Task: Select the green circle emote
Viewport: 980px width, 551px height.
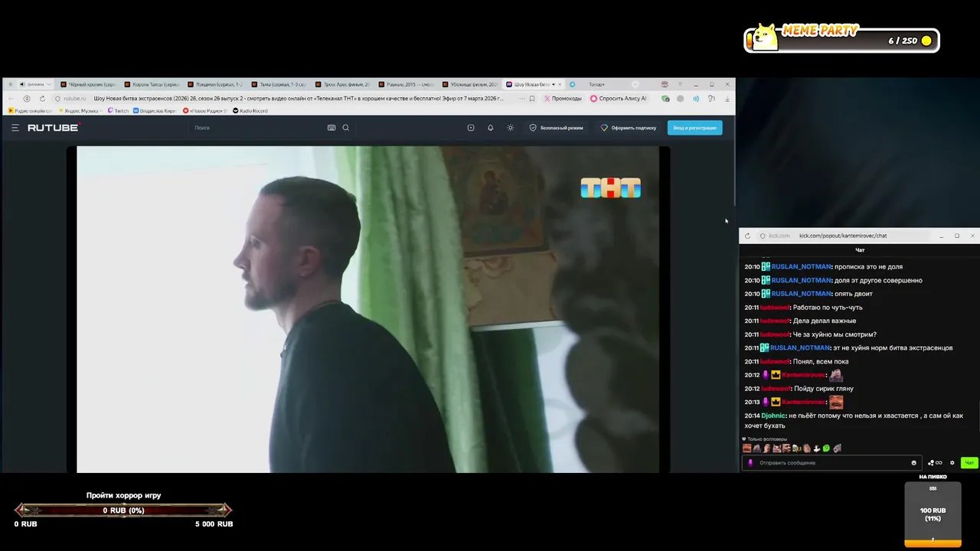Action: pos(826,448)
